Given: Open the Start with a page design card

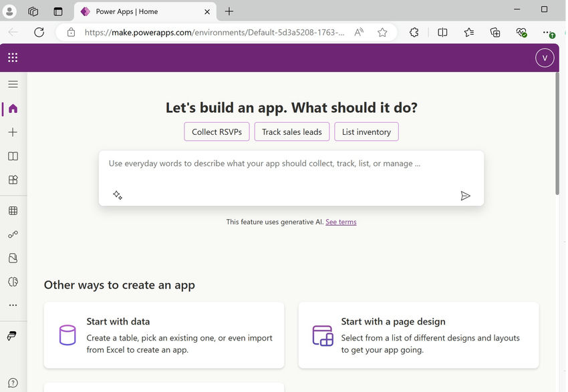Looking at the screenshot, I should 418,335.
